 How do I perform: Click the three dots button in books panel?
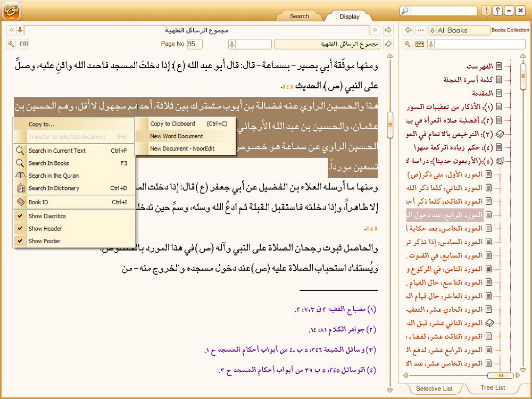[x=421, y=30]
